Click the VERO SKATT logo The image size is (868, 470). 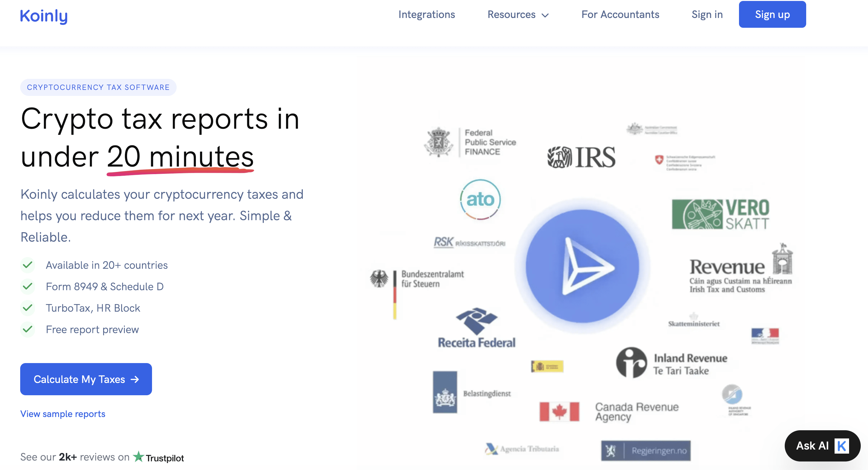pos(721,214)
